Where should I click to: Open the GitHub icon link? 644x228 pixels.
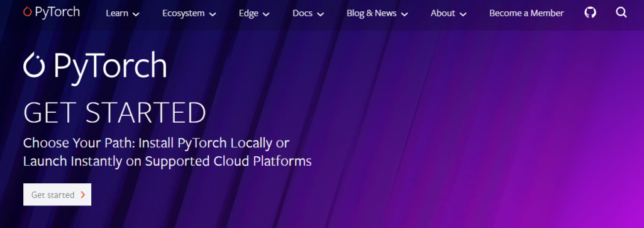click(x=590, y=13)
